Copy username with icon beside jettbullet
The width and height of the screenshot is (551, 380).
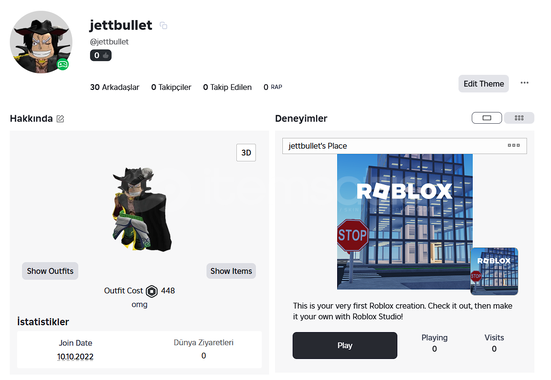click(x=163, y=25)
